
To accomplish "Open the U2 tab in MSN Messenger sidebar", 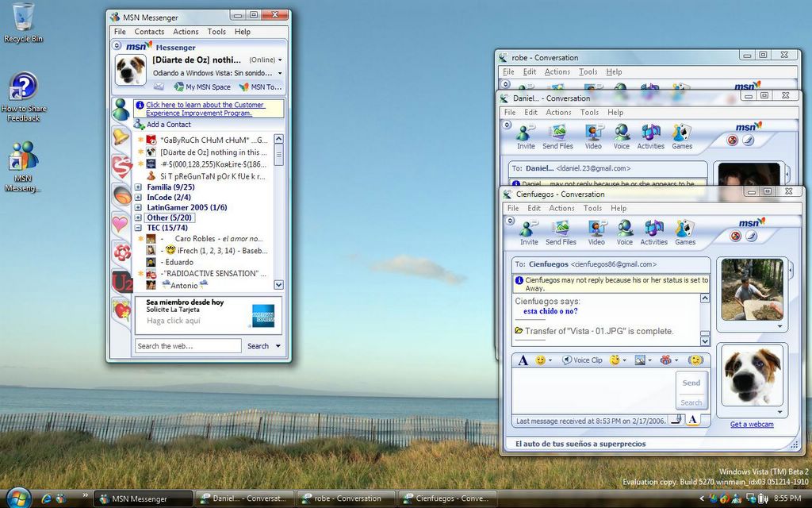I will pos(122,282).
